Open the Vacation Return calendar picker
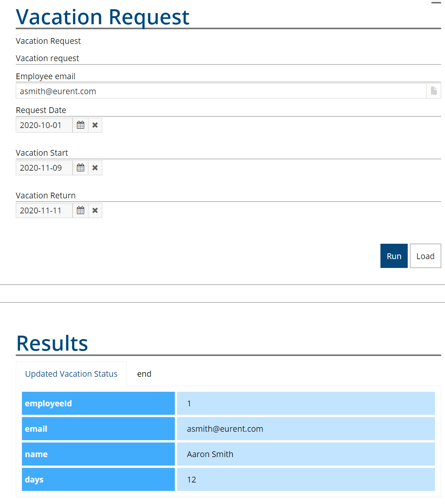 click(x=80, y=211)
